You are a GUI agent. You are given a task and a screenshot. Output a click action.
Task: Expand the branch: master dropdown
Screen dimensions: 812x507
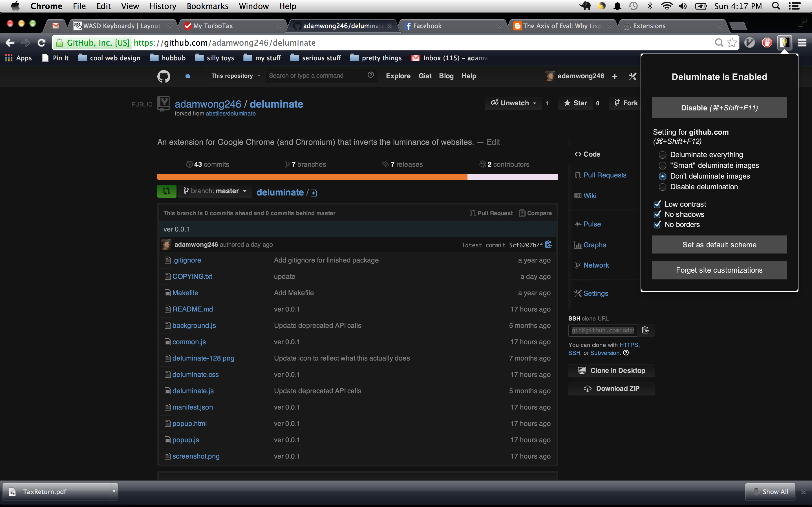[x=215, y=191]
